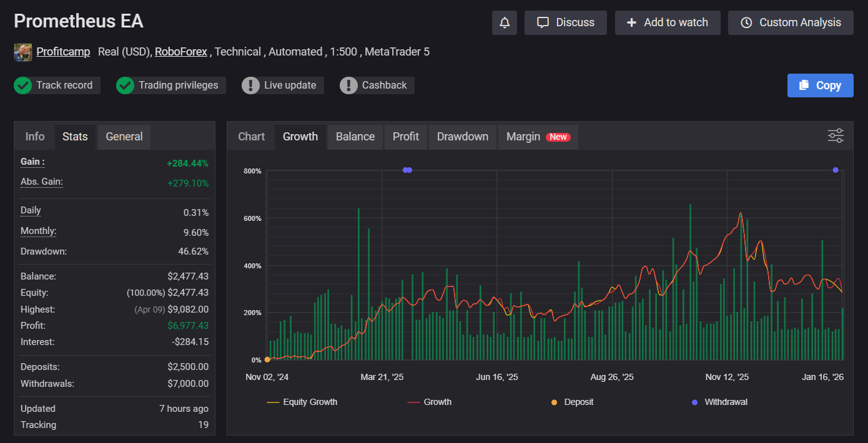Click the notification bell icon
Viewport: 868px width, 443px height.
[x=505, y=22]
